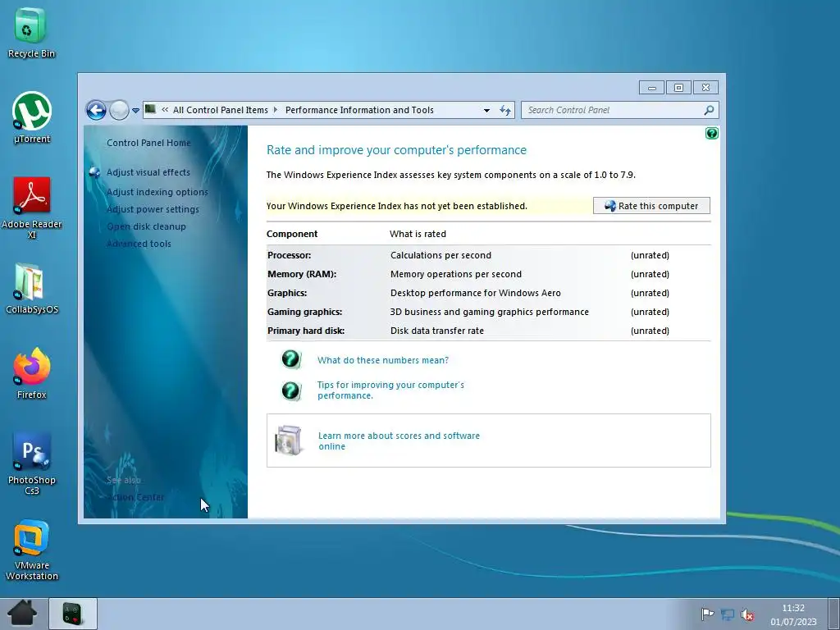This screenshot has width=840, height=630.
Task: Click the search magnifier icon
Action: coord(709,110)
